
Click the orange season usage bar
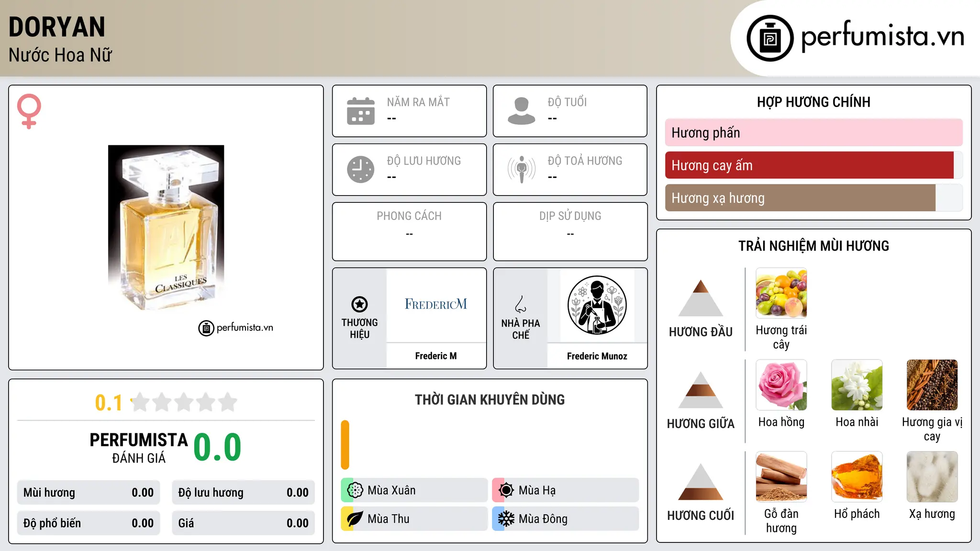click(345, 445)
